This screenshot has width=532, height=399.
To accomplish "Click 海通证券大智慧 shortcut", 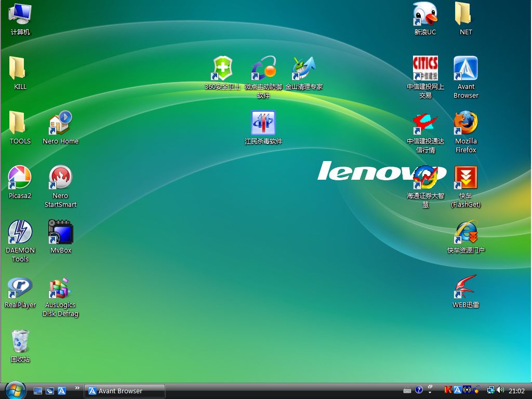I will pyautogui.click(x=425, y=187).
